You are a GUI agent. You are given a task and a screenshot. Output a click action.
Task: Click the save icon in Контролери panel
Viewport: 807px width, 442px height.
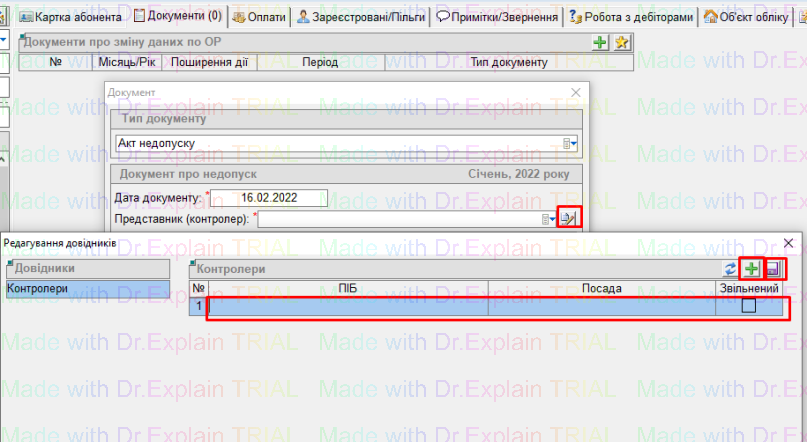(x=773, y=269)
